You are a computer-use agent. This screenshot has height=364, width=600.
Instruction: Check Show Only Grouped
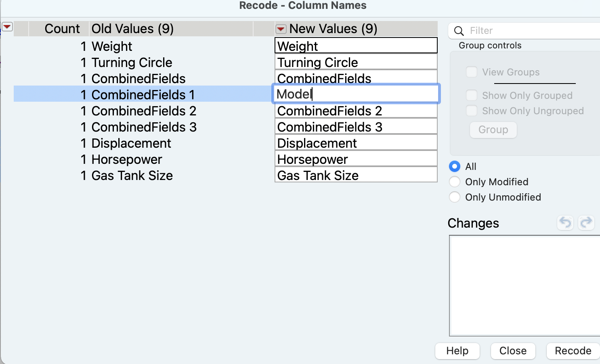[x=471, y=95]
